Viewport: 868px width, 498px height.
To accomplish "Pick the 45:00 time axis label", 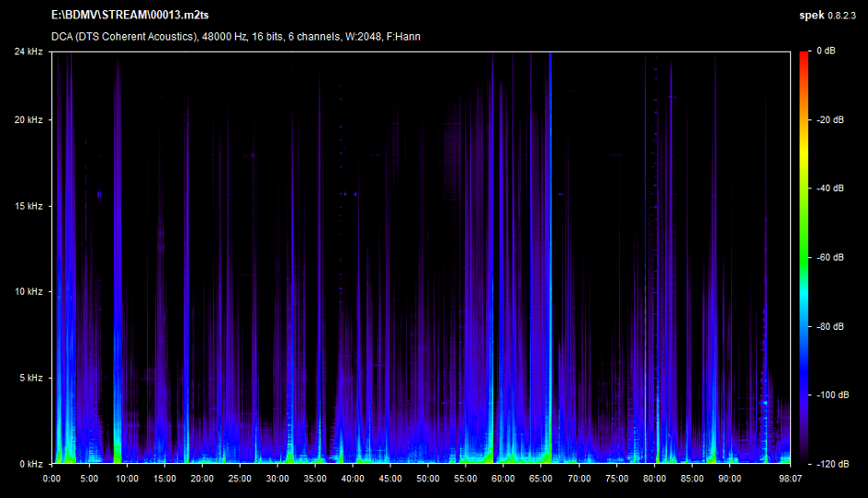I will click(390, 478).
